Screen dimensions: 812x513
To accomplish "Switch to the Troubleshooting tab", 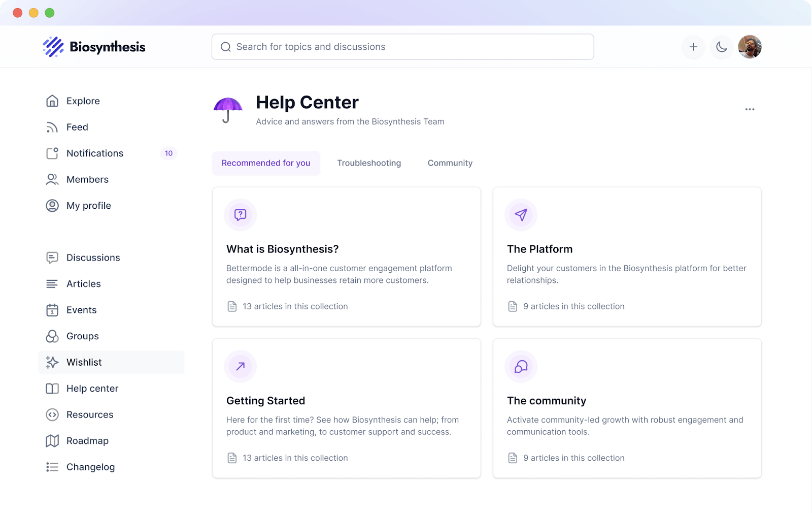I will click(369, 163).
